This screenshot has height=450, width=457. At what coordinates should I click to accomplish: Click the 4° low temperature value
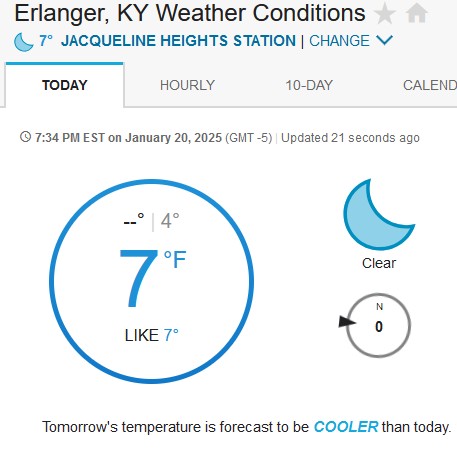[x=170, y=221]
